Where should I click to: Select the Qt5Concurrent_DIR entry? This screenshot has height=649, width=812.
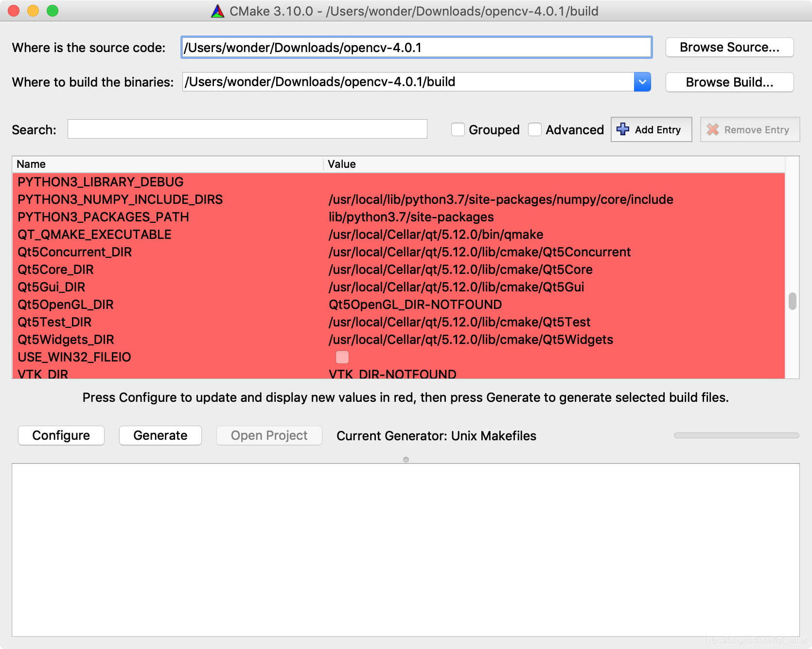click(74, 252)
